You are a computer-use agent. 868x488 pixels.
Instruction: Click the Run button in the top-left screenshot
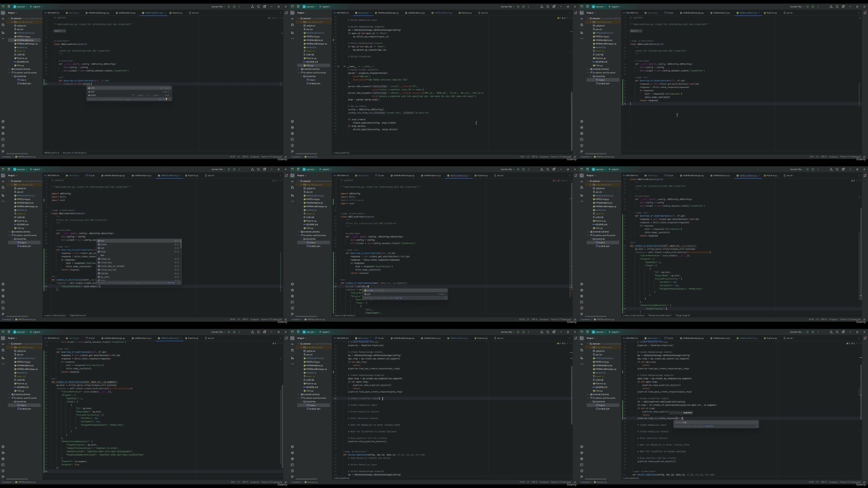[x=229, y=7]
